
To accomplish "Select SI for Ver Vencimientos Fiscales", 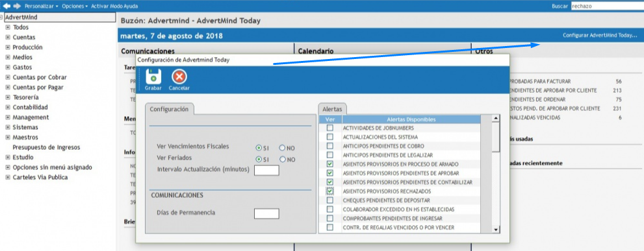I will click(259, 148).
